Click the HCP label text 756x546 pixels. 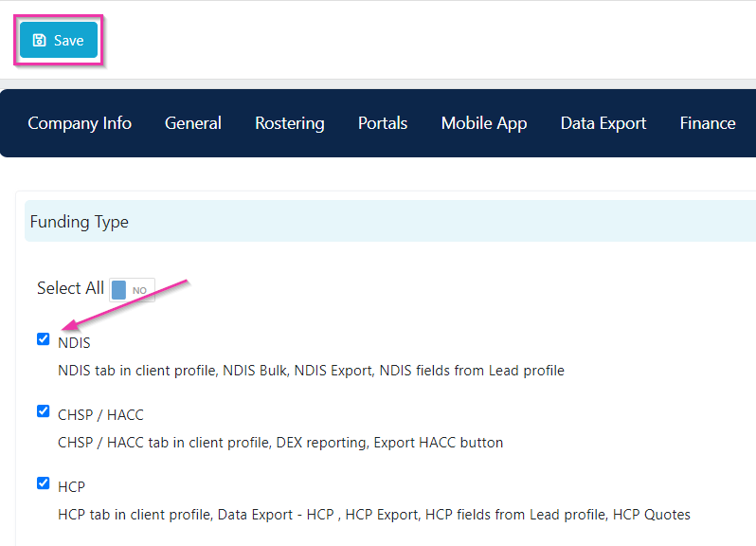click(x=71, y=486)
